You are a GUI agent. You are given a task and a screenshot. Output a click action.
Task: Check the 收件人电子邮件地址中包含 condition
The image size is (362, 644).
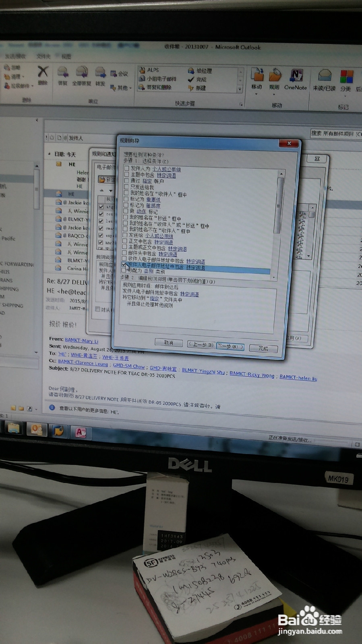click(x=124, y=259)
